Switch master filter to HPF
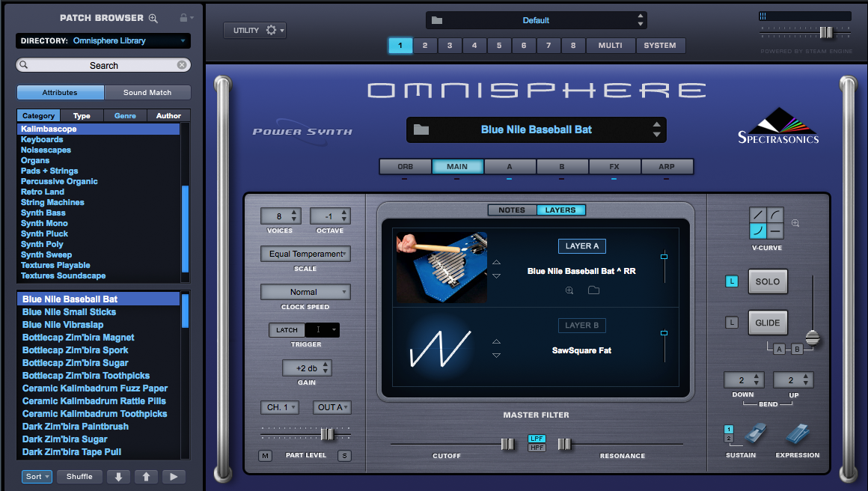This screenshot has height=491, width=868. pos(537,448)
